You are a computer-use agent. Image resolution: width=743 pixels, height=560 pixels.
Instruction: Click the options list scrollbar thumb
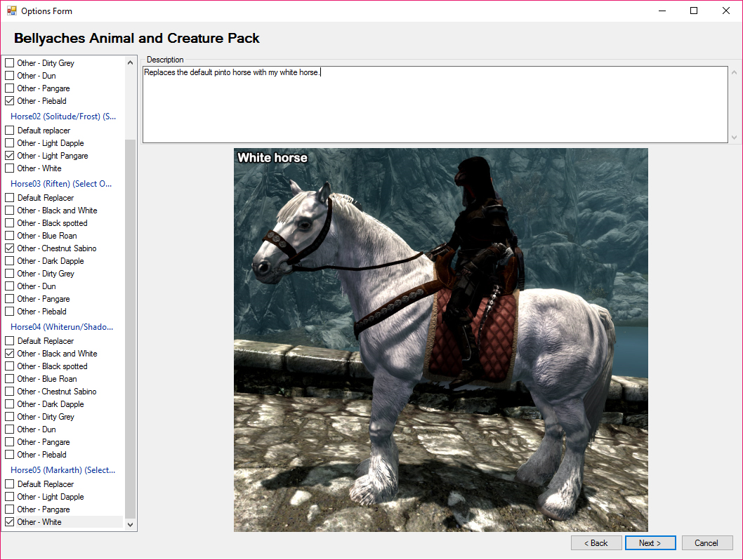pyautogui.click(x=131, y=328)
